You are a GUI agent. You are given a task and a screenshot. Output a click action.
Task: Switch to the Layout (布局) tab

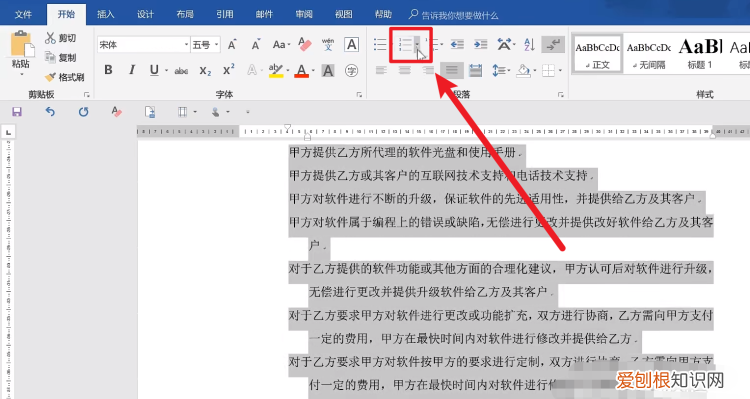[x=185, y=14]
